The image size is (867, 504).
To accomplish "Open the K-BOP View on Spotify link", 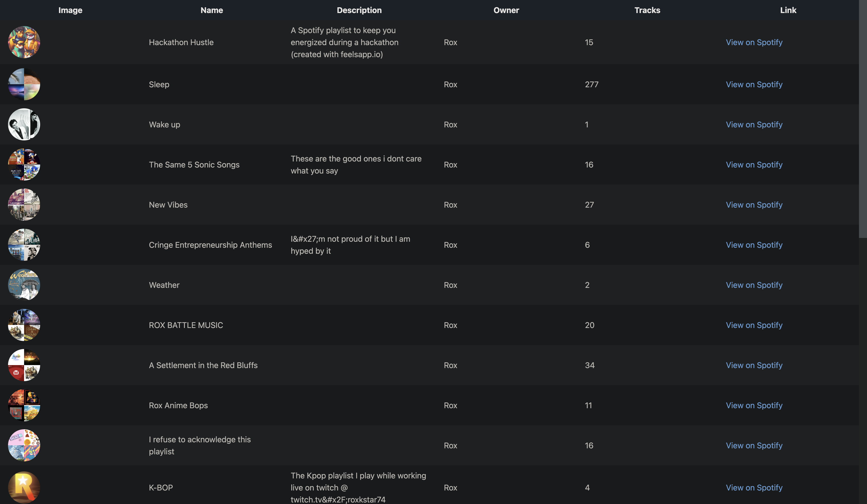I will [x=754, y=487].
